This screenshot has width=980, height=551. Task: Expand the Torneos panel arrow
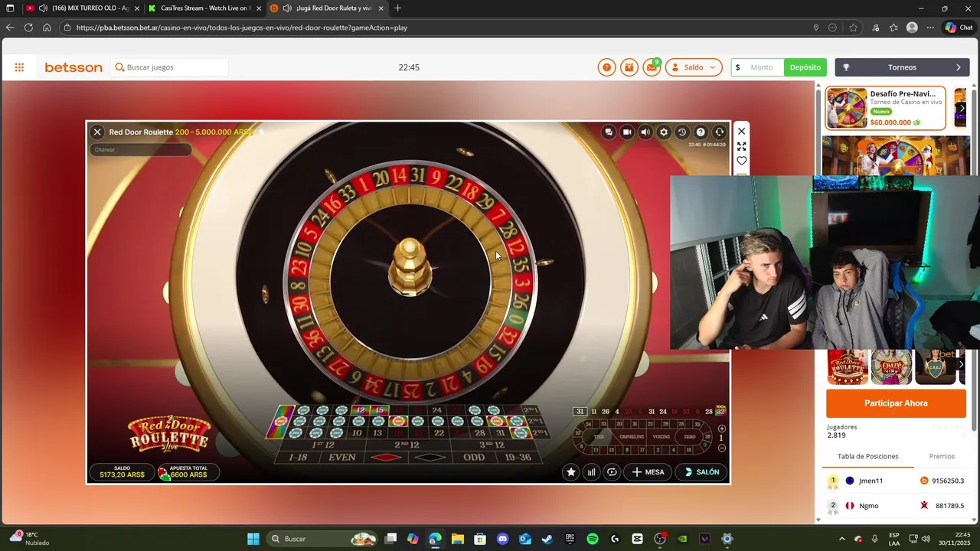point(958,67)
